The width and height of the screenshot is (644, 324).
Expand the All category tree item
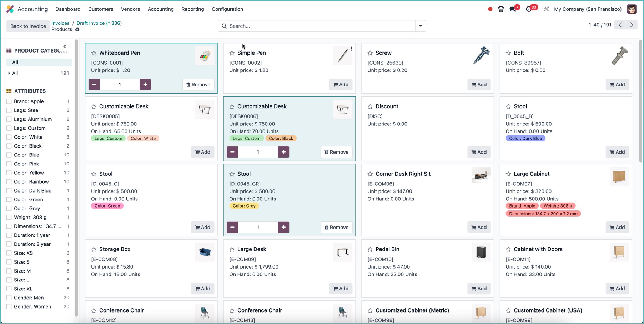9,73
